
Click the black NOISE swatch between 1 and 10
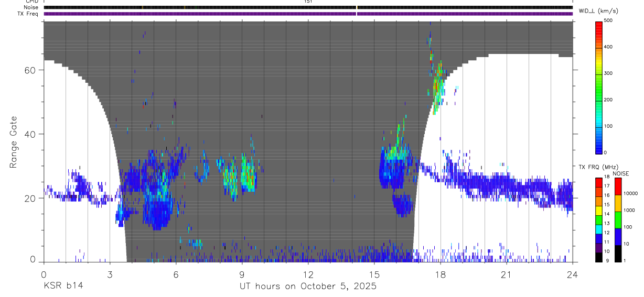pyautogui.click(x=618, y=252)
